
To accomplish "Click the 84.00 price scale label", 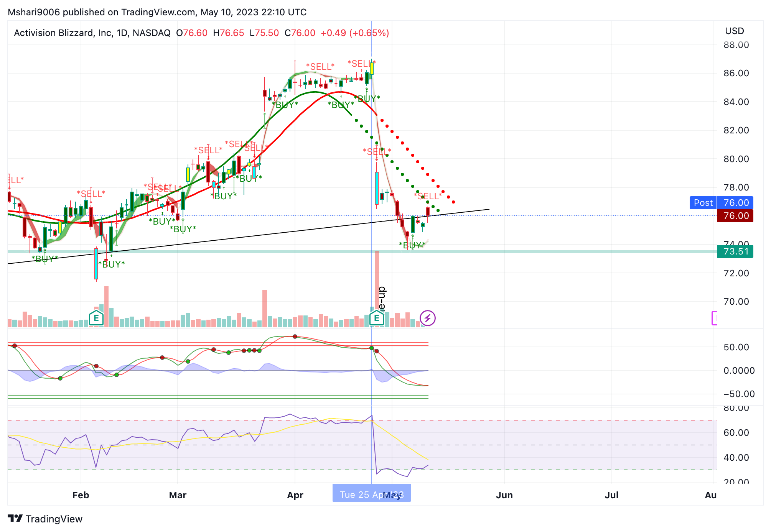I will (736, 102).
